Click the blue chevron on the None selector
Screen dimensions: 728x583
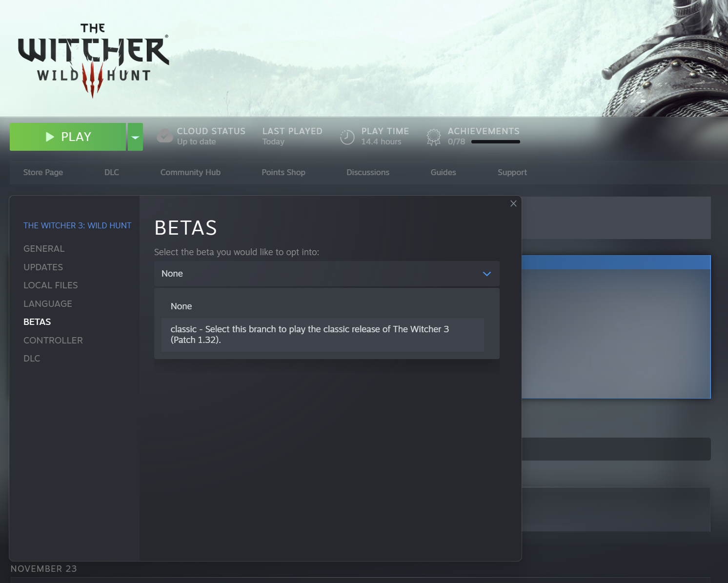pyautogui.click(x=486, y=274)
